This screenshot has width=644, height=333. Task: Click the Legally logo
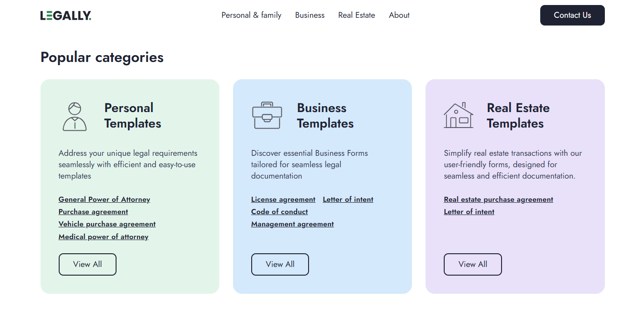66,15
